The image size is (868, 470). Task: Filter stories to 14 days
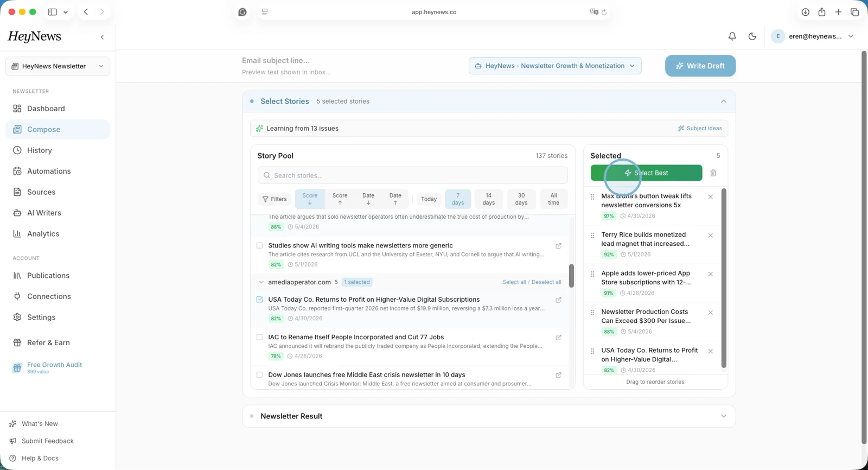(489, 199)
